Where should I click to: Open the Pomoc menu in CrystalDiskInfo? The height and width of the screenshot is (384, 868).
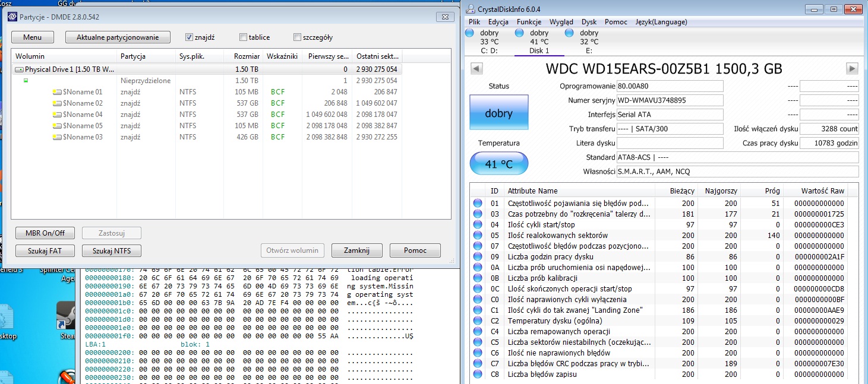coord(616,22)
